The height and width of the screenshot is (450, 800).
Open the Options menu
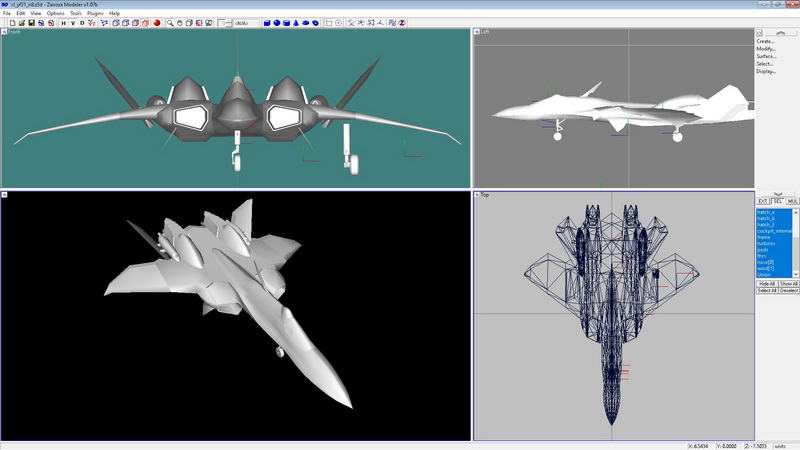point(55,13)
